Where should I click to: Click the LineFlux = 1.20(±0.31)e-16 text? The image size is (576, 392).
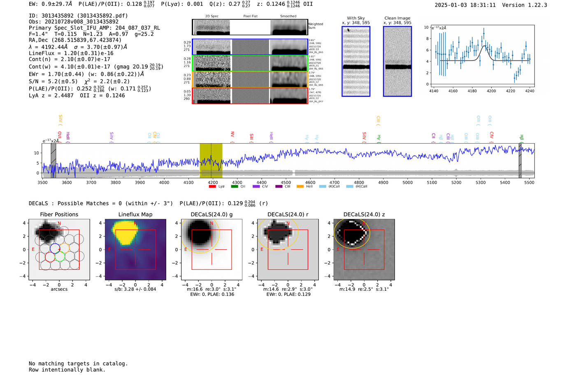71,53
